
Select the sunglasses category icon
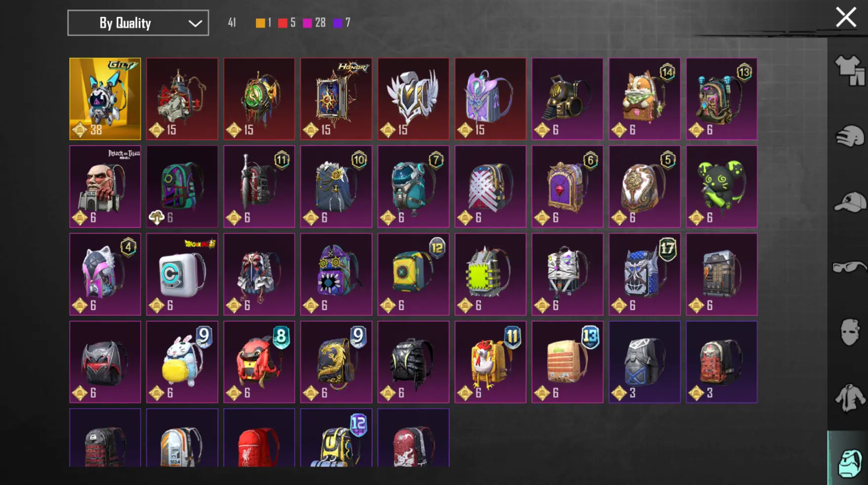[x=849, y=267]
